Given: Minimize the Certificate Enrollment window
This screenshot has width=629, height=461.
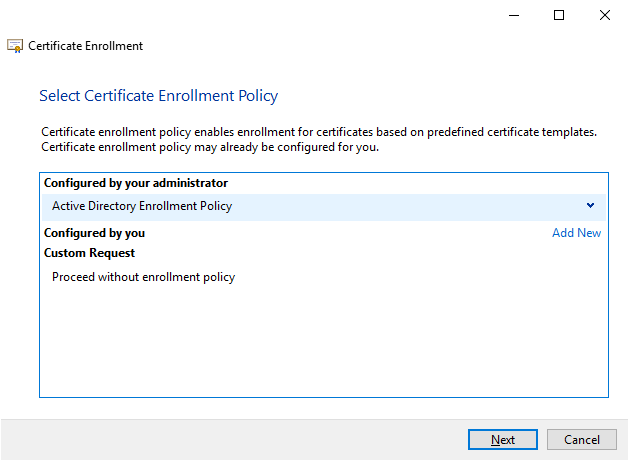Looking at the screenshot, I should click(514, 16).
